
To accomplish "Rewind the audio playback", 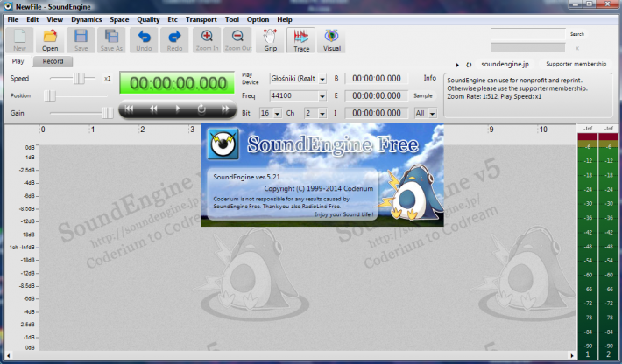I will point(153,108).
